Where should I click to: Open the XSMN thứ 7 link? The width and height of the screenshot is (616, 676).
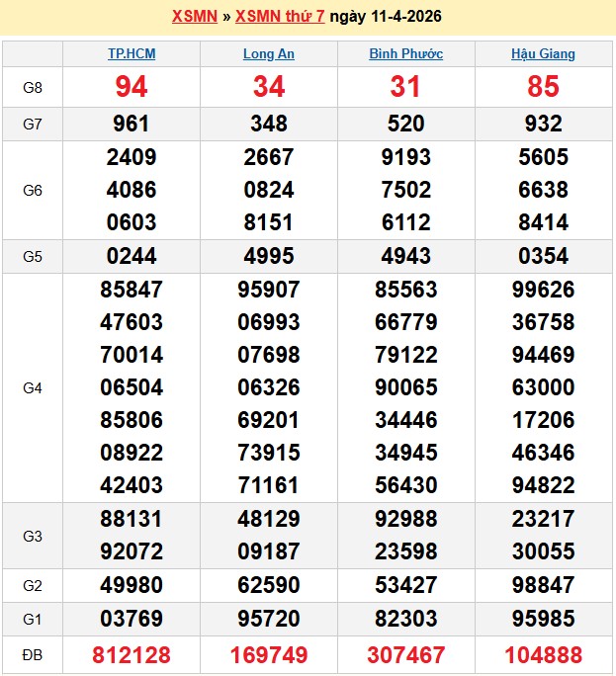coord(280,16)
